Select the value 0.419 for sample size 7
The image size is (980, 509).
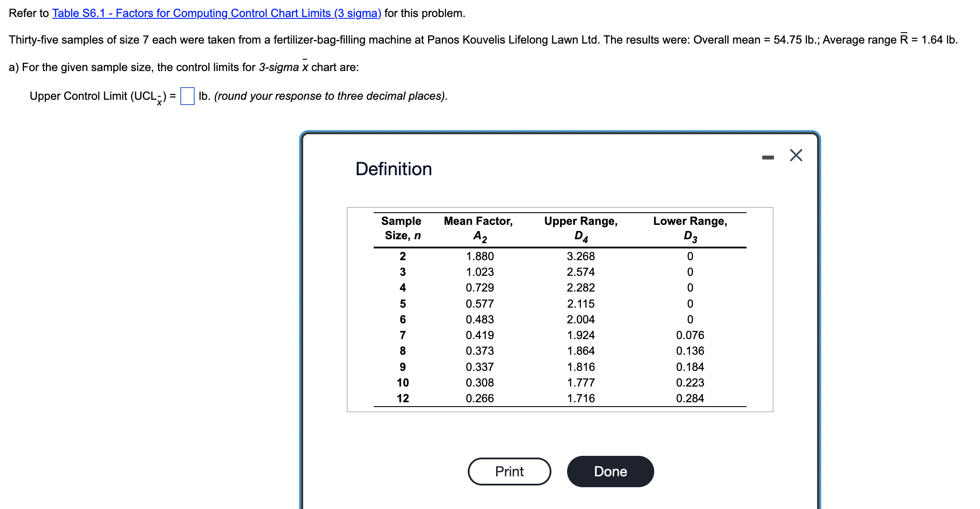(479, 335)
